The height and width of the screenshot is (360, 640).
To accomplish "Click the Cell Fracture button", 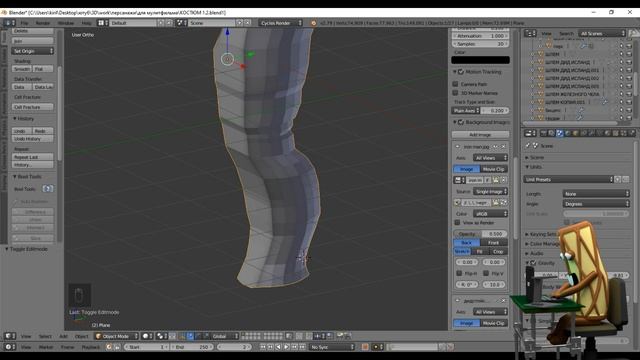I will [x=33, y=107].
